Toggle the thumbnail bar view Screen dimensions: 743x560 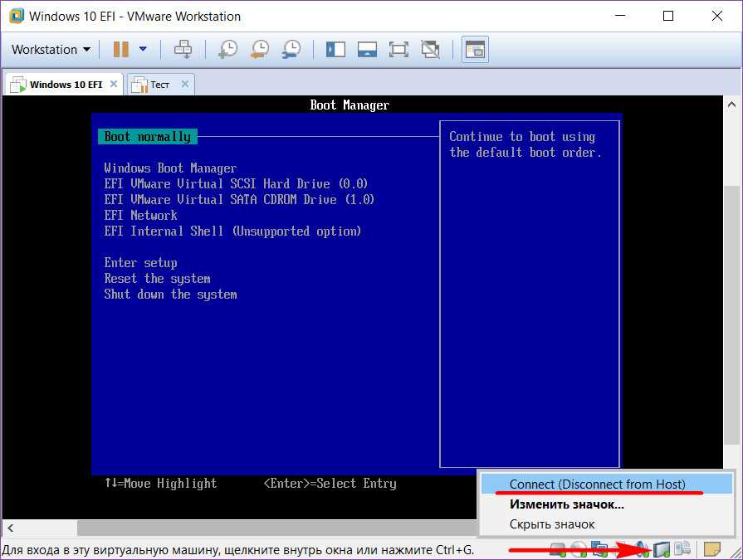367,50
